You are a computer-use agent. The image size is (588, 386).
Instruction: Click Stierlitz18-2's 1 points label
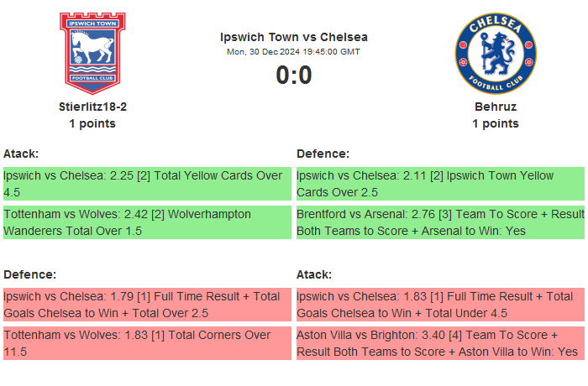point(92,123)
